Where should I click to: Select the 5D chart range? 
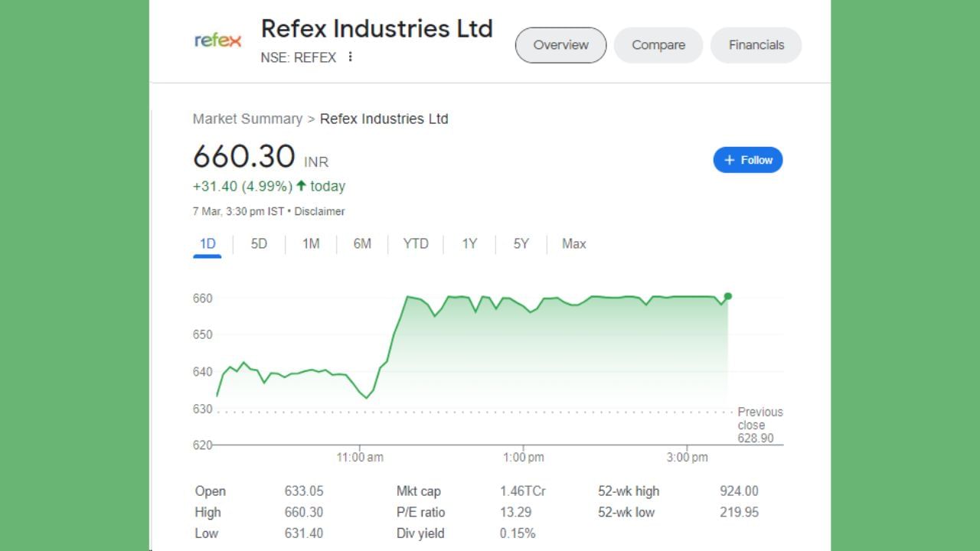tap(260, 244)
